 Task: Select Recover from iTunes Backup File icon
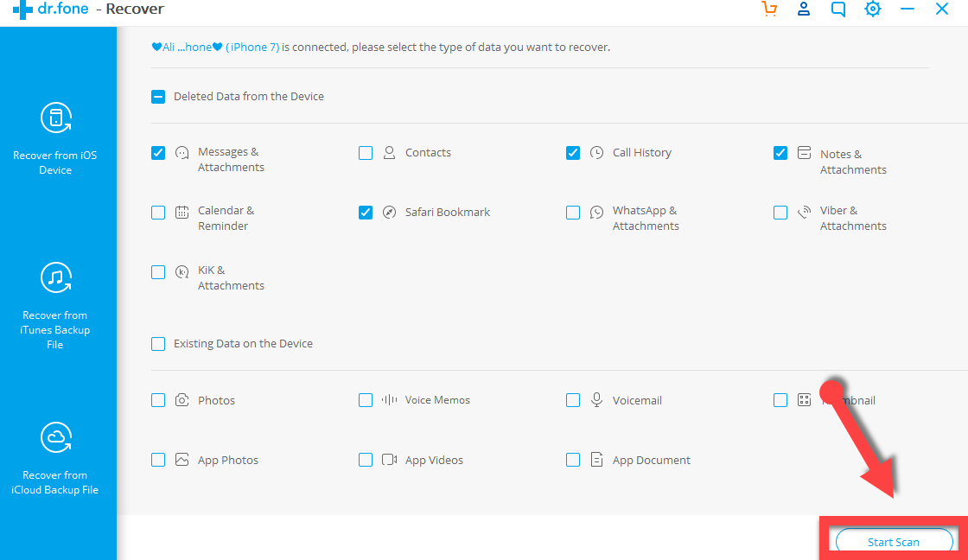56,277
